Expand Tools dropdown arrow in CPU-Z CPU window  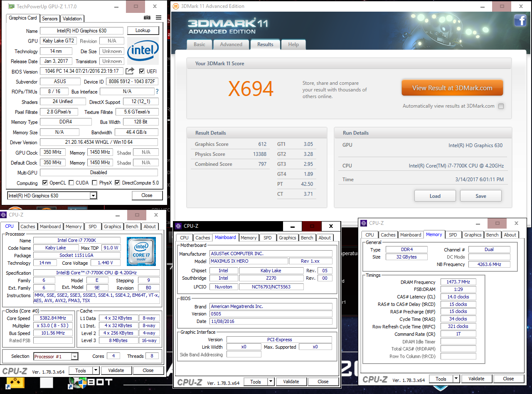96,370
